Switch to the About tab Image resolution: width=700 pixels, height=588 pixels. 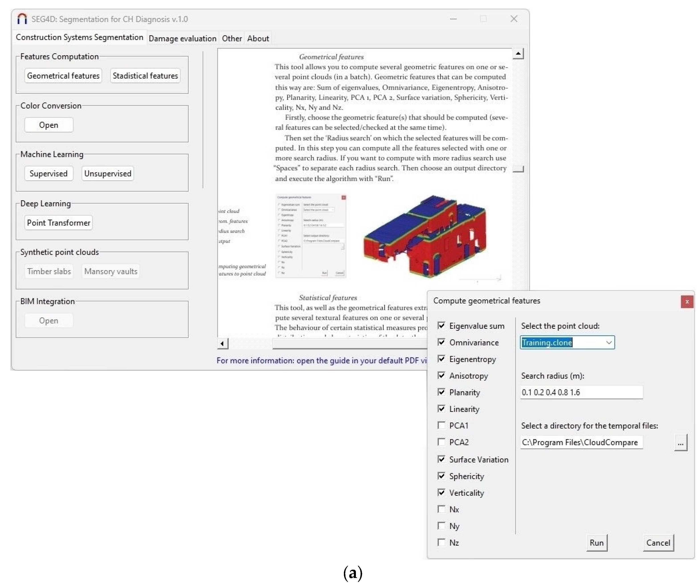(x=258, y=39)
